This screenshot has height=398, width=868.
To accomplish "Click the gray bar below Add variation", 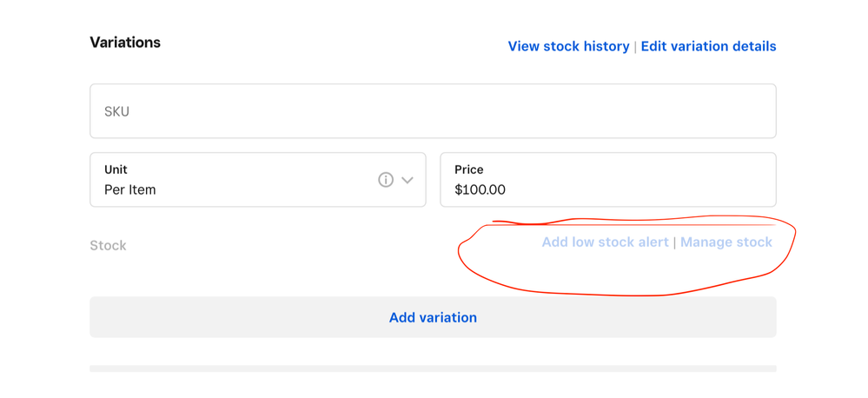I will [x=433, y=368].
